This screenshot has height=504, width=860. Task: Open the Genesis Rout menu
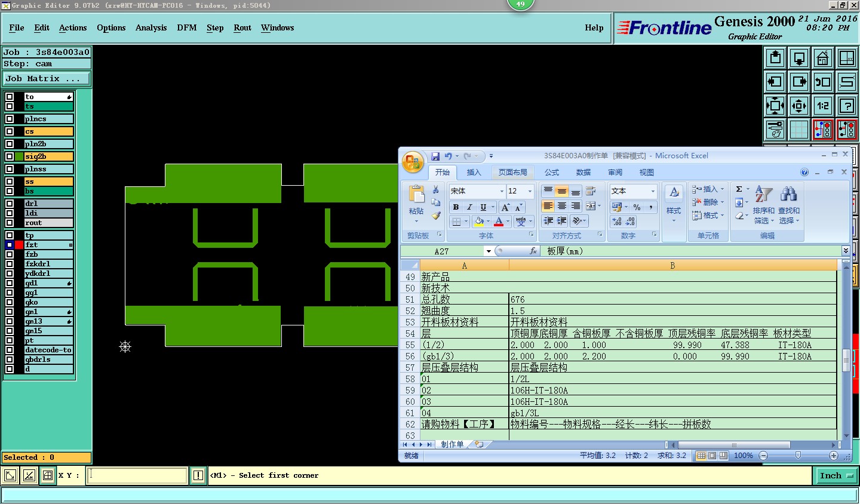click(242, 28)
